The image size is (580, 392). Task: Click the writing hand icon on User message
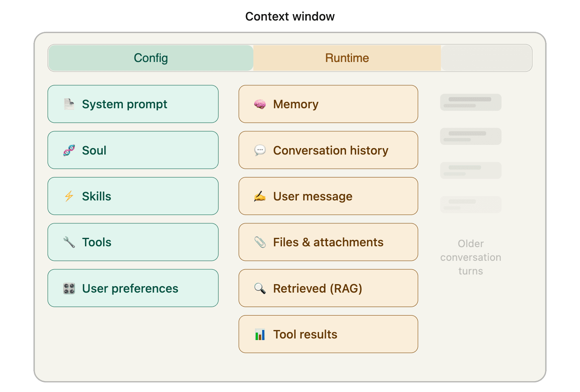[x=260, y=196]
